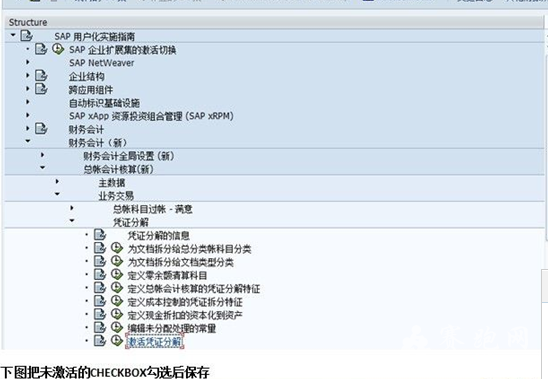Open documentation icon for 为文档拆分给总分类帐科目分类

tap(100, 248)
